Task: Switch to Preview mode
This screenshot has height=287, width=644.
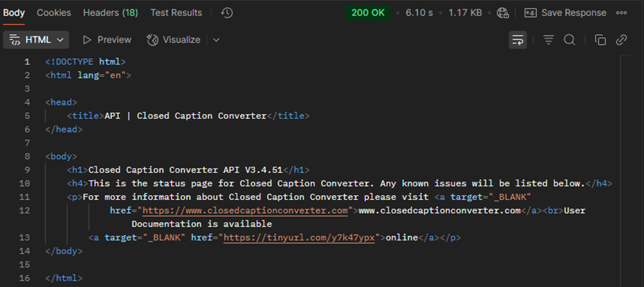Action: point(107,40)
